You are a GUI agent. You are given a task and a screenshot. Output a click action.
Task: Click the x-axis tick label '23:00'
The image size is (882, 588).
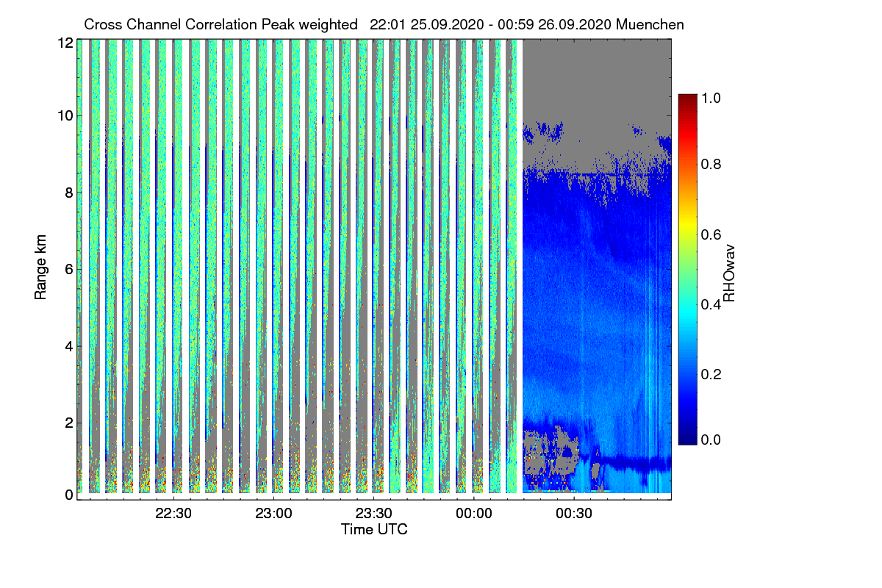(x=274, y=513)
